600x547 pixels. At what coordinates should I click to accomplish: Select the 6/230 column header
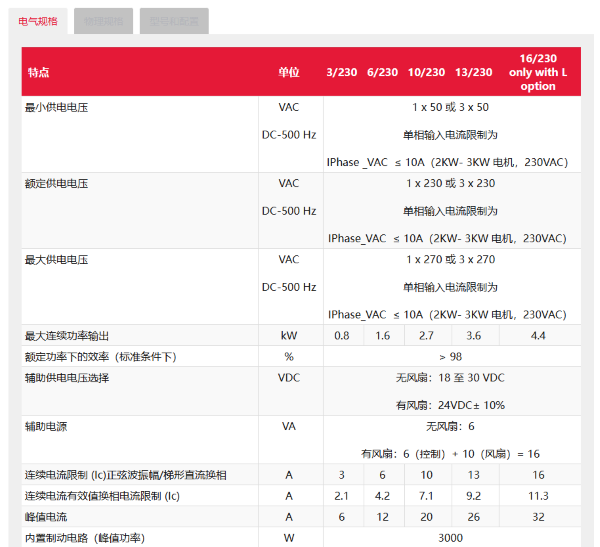tap(382, 72)
